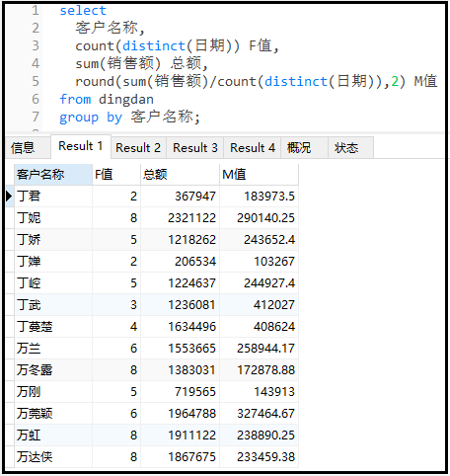Open the Result 4 tab

(x=253, y=148)
